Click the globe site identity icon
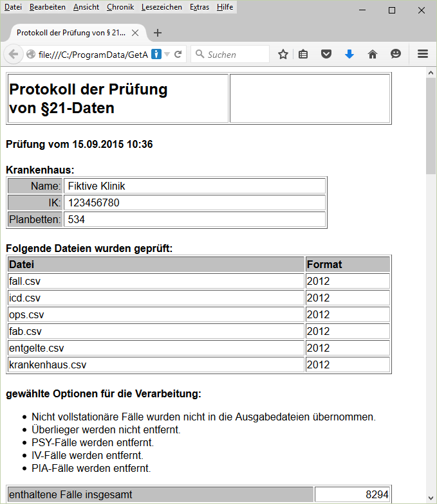This screenshot has height=504, width=437. pyautogui.click(x=31, y=54)
